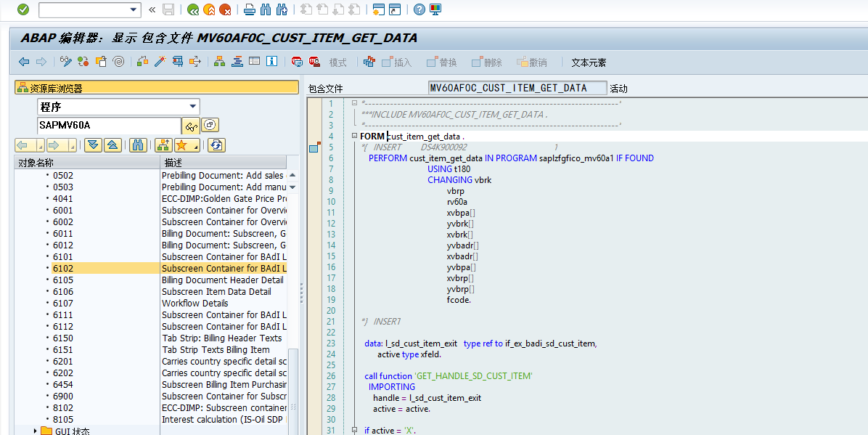Click the 描述 column header

click(x=223, y=163)
